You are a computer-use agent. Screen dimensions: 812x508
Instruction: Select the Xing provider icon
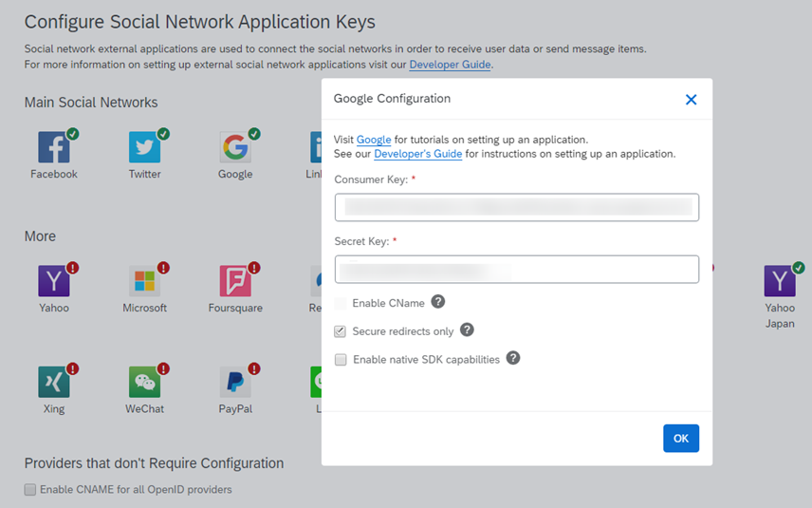[54, 382]
